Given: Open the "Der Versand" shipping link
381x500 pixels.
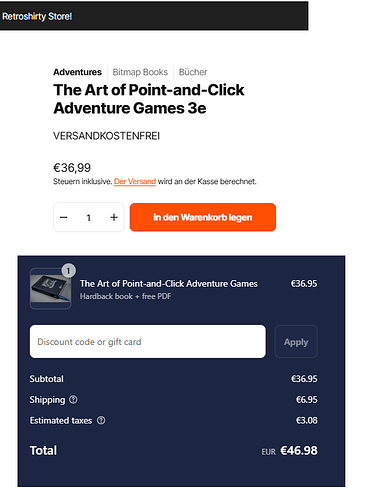Looking at the screenshot, I should coord(135,181).
